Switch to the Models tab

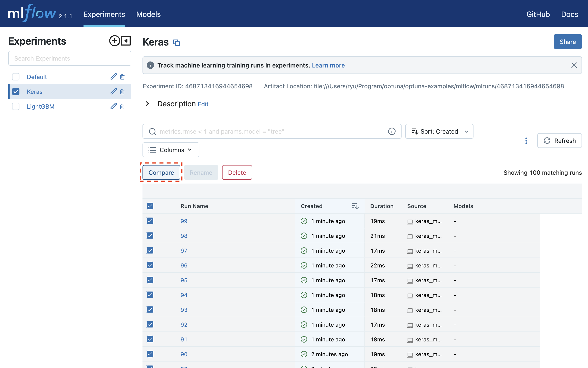[148, 14]
